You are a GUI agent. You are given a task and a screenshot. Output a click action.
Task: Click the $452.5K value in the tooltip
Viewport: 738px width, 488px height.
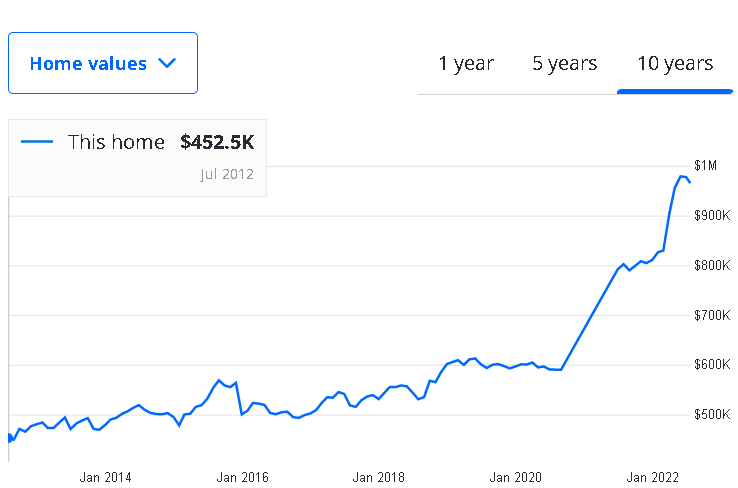217,142
